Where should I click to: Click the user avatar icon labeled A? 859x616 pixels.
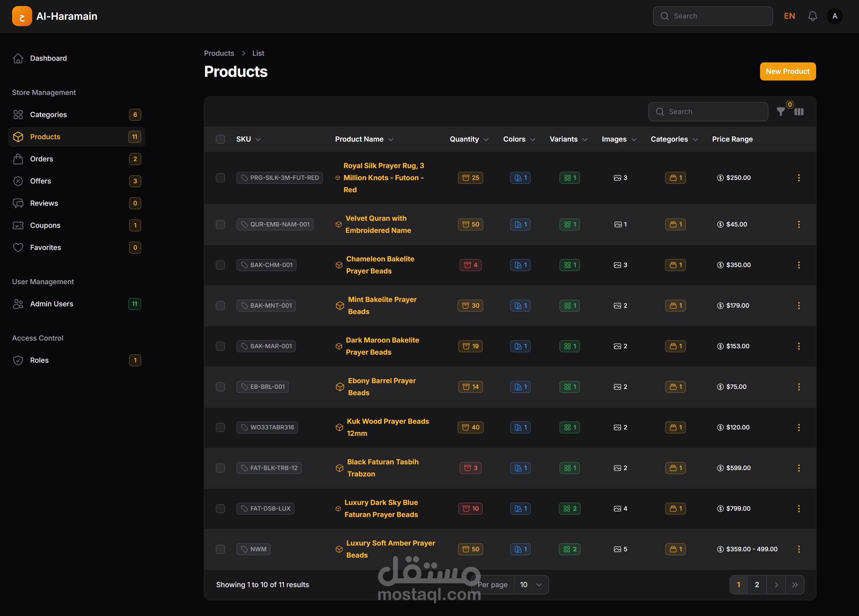[x=835, y=16]
